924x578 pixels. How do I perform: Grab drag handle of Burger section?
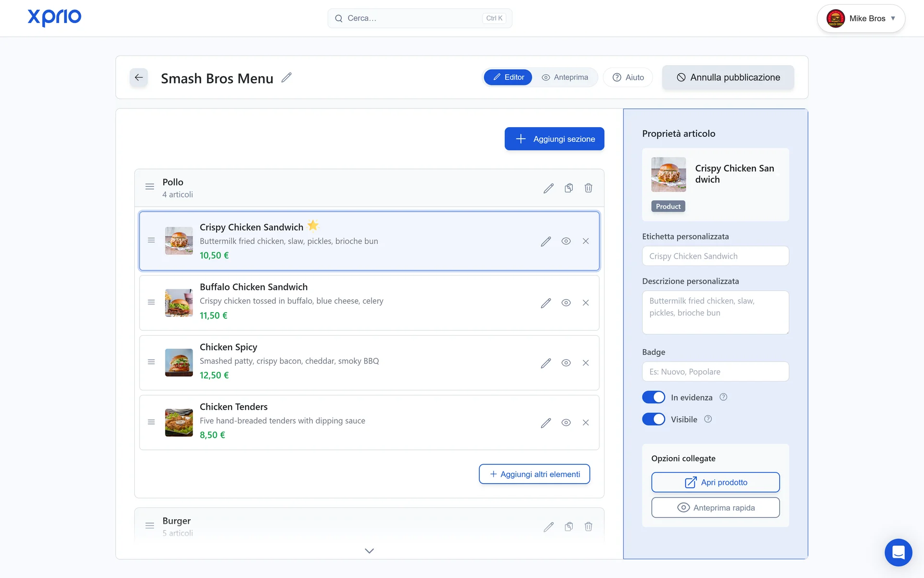[150, 525]
